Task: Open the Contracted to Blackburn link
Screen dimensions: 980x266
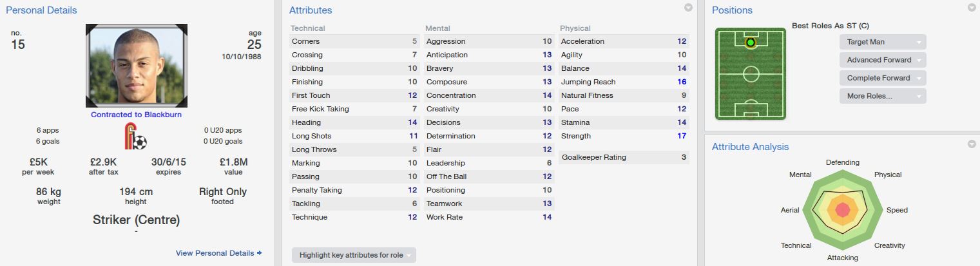Action: point(136,115)
